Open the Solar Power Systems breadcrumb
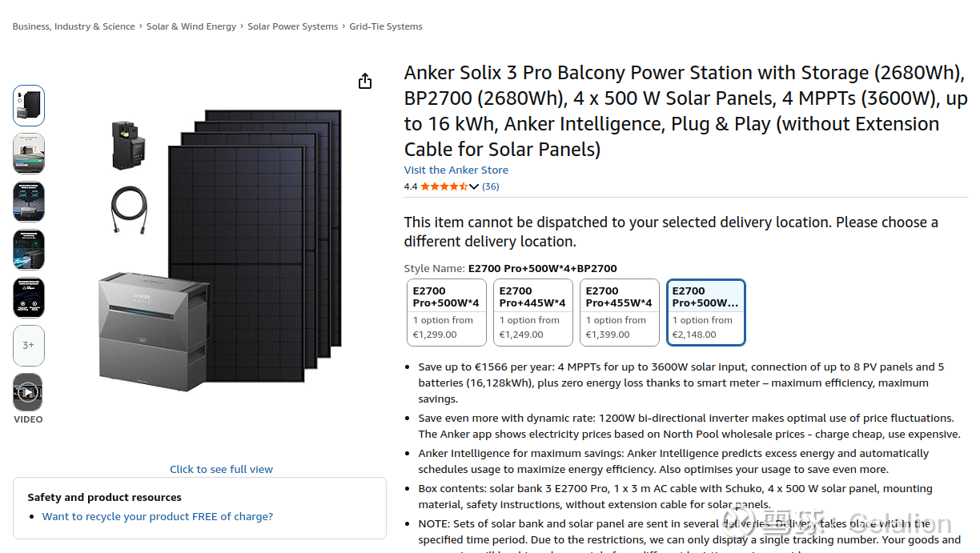The image size is (980, 553). (293, 26)
